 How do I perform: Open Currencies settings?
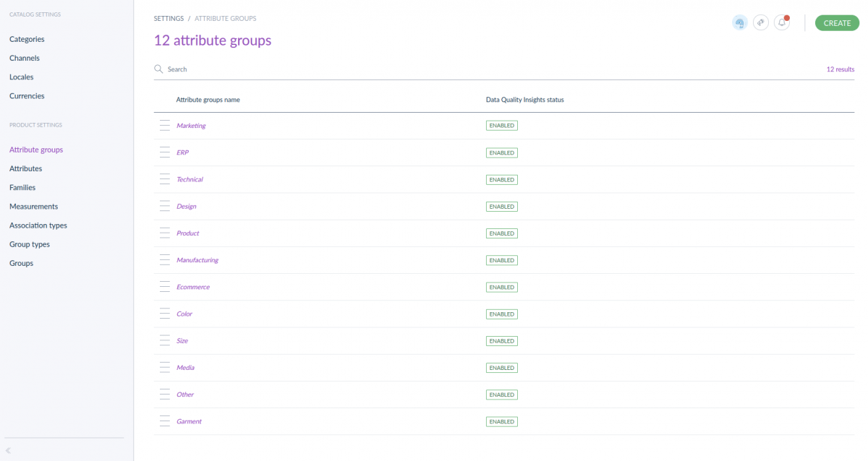(x=27, y=95)
